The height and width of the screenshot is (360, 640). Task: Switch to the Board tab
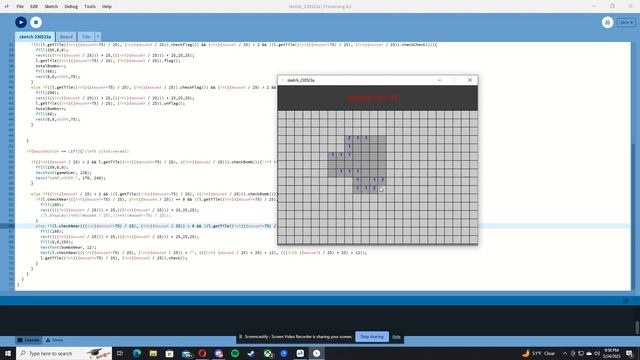66,37
